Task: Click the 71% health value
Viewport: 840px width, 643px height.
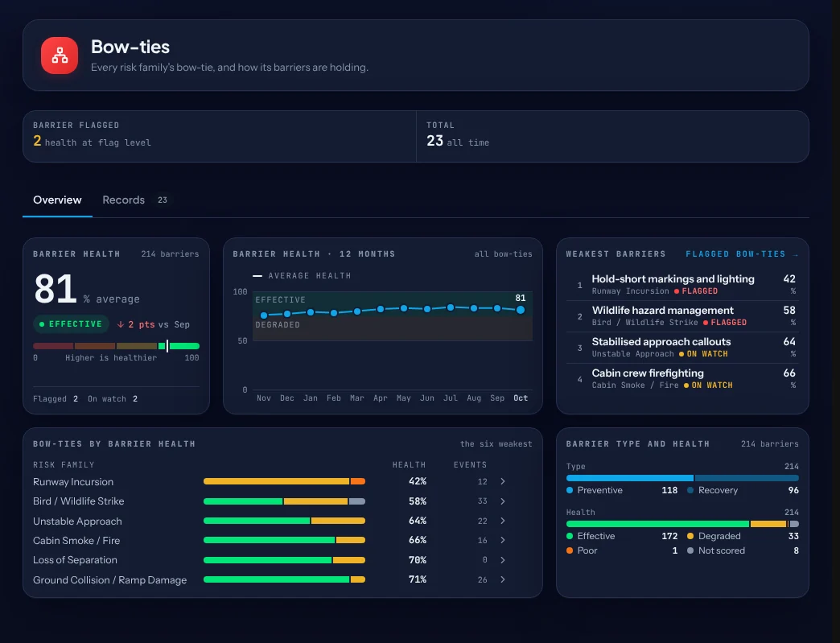Action: tap(418, 579)
